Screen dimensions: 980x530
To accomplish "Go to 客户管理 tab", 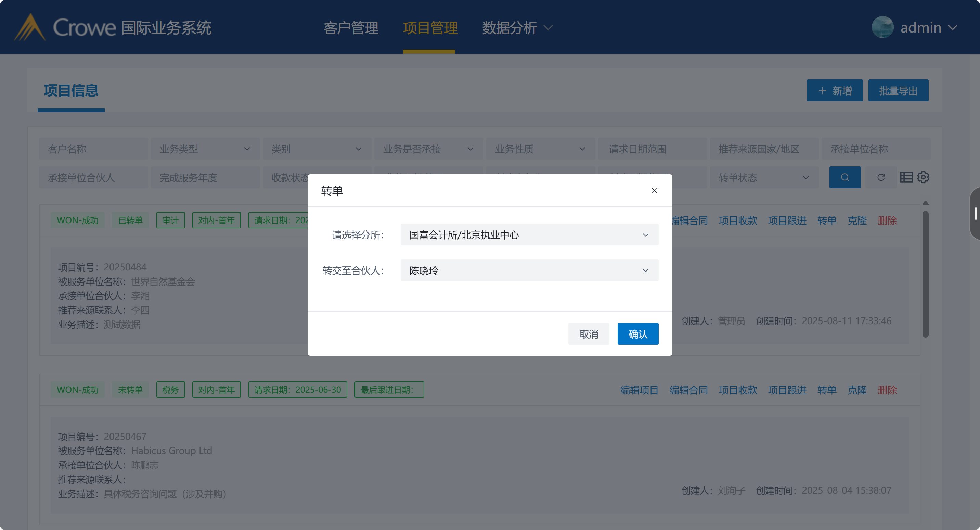I will coord(351,28).
